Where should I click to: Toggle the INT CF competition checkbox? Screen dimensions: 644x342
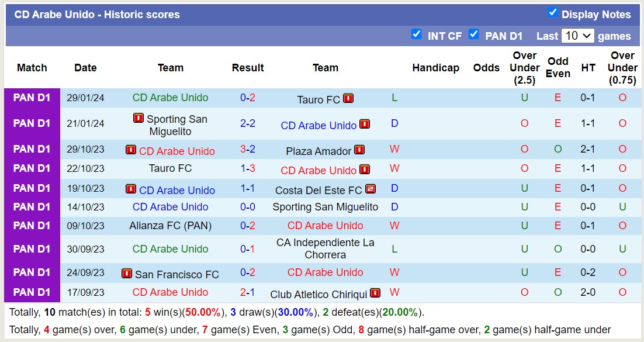(x=417, y=34)
